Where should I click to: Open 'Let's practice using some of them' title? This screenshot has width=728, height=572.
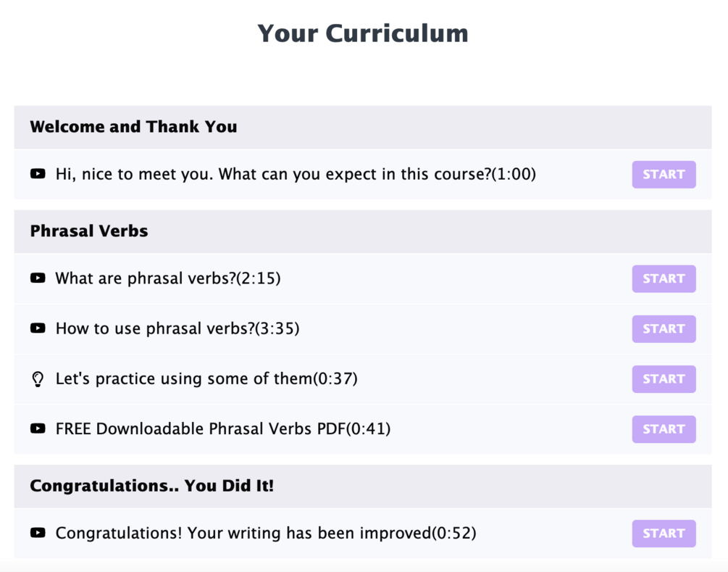[206, 378]
